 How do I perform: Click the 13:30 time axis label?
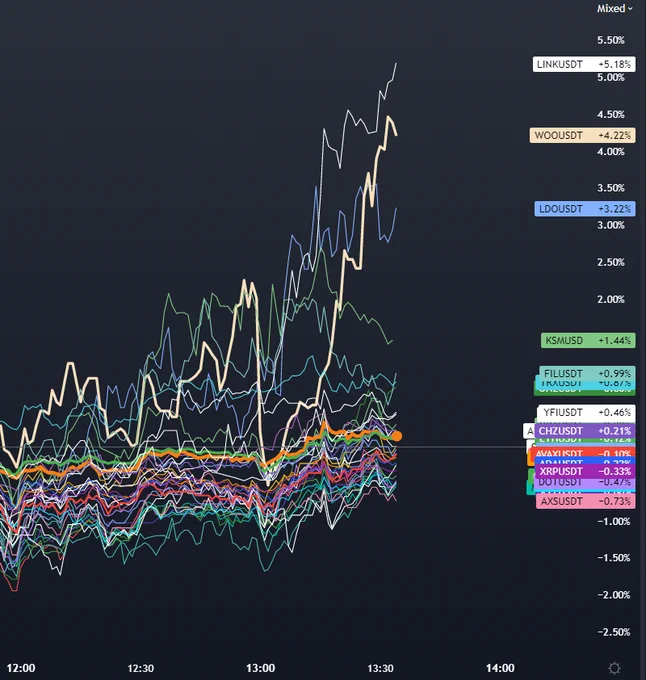coord(380,668)
